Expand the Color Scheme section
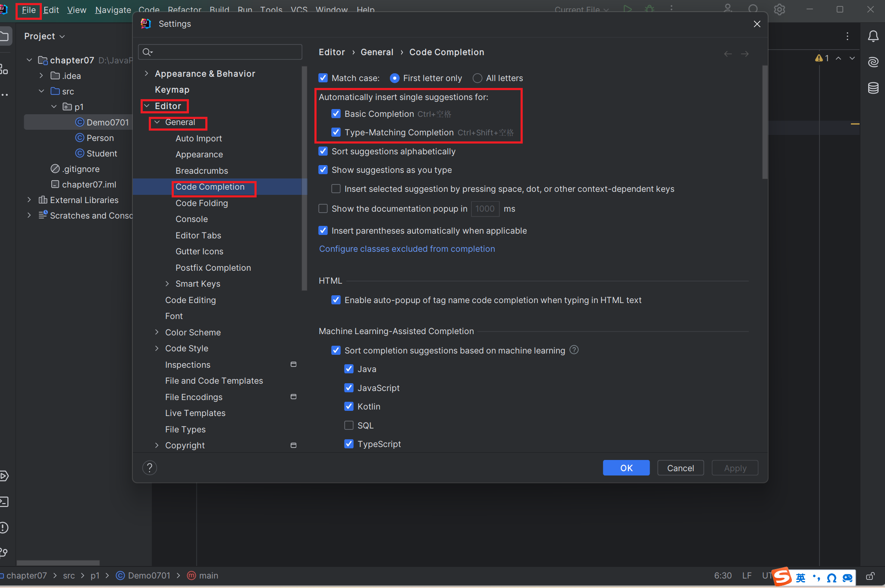The width and height of the screenshot is (885, 588). click(x=157, y=332)
